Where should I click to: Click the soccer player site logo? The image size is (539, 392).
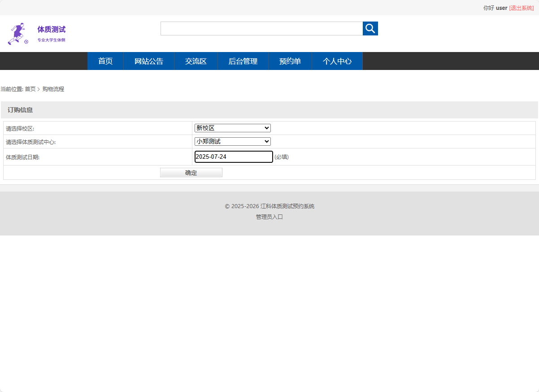coord(18,34)
